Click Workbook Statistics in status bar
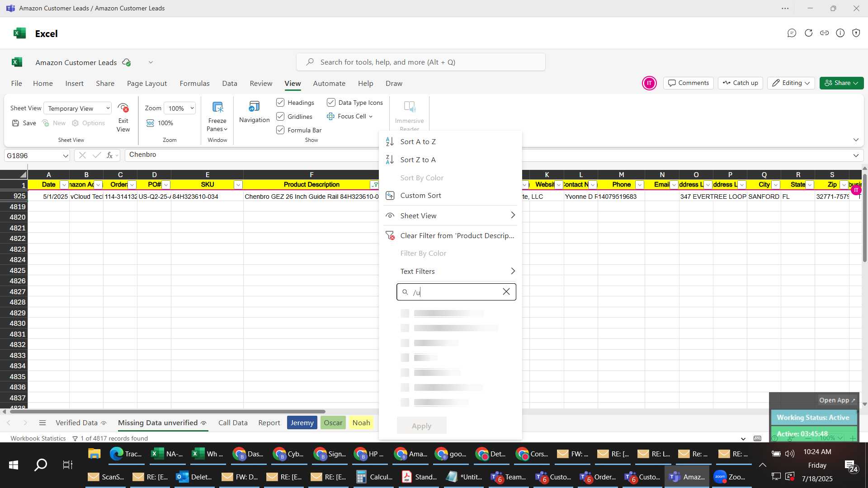 [x=38, y=438]
